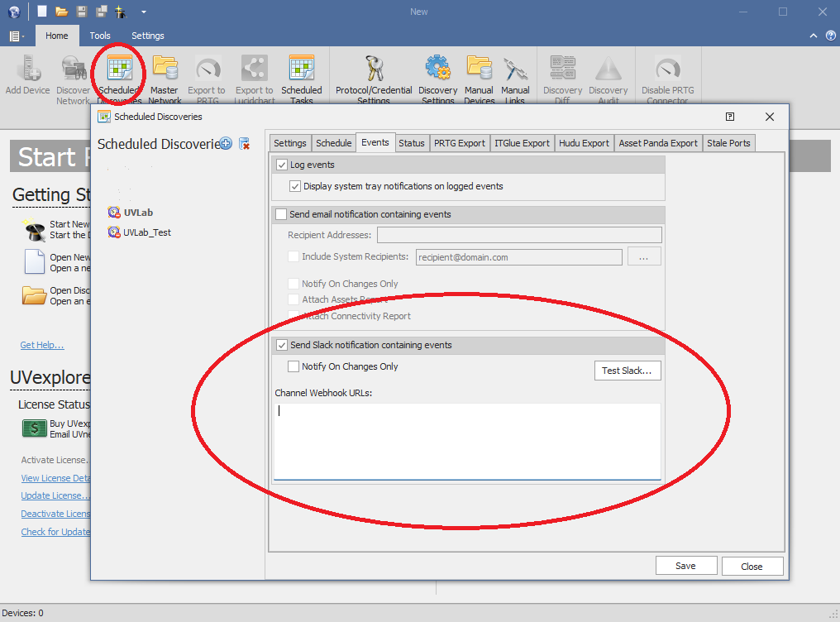Disable Send Slack notification containing events
840x622 pixels.
282,345
